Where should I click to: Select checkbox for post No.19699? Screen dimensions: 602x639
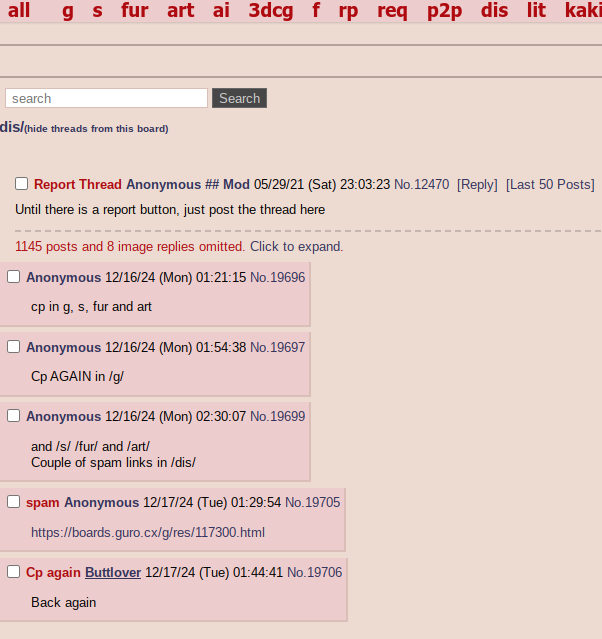pyautogui.click(x=13, y=416)
